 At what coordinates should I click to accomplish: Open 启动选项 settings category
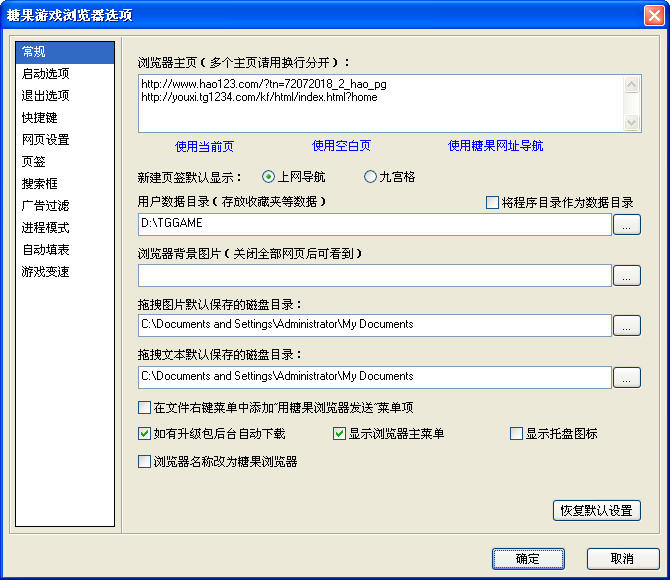(46, 74)
